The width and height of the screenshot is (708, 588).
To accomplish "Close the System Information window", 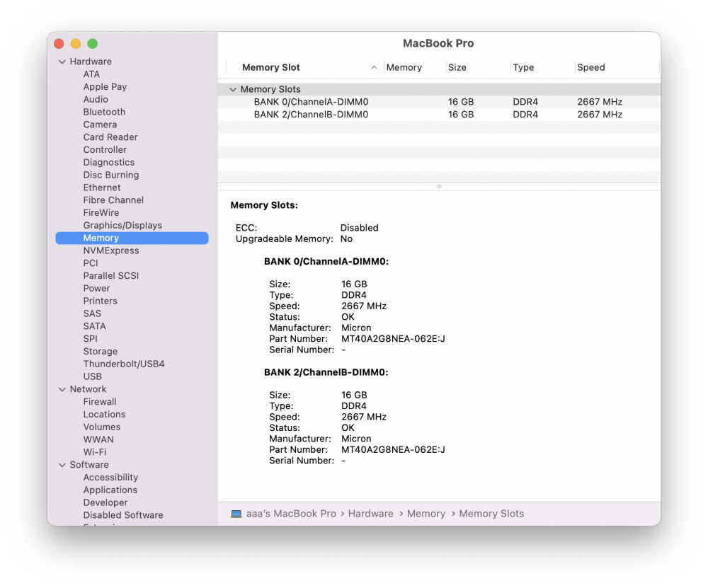I will click(59, 44).
